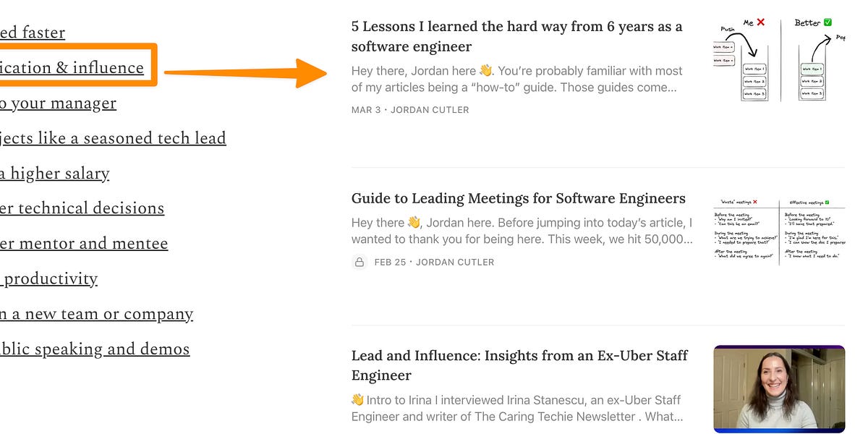Open the 'your manager' topic link
The width and height of the screenshot is (868, 434).
[58, 103]
